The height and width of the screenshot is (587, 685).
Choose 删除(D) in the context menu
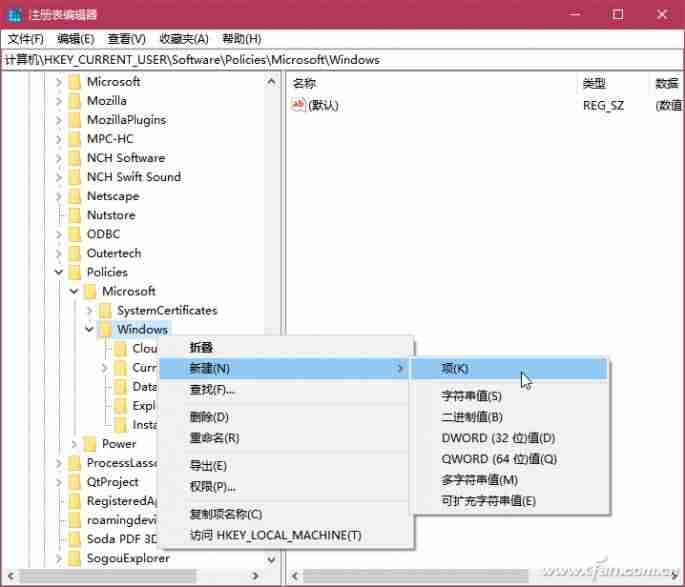pos(286,417)
